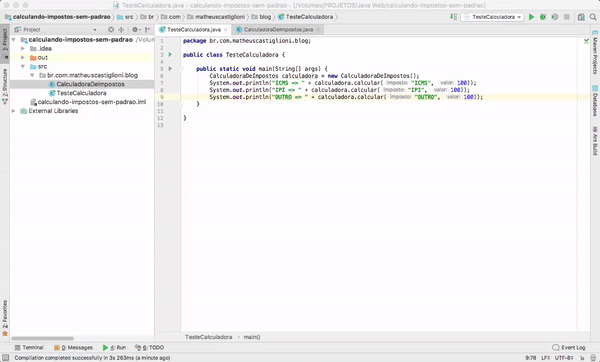This screenshot has width=600, height=362.
Task: Close the CalculadoraDeImpostos.java tab
Action: point(318,30)
